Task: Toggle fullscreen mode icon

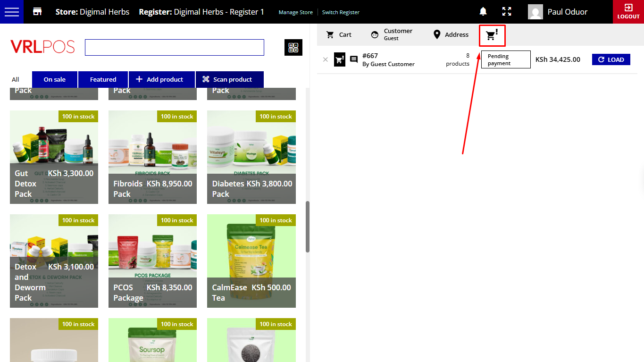Action: pos(507,12)
